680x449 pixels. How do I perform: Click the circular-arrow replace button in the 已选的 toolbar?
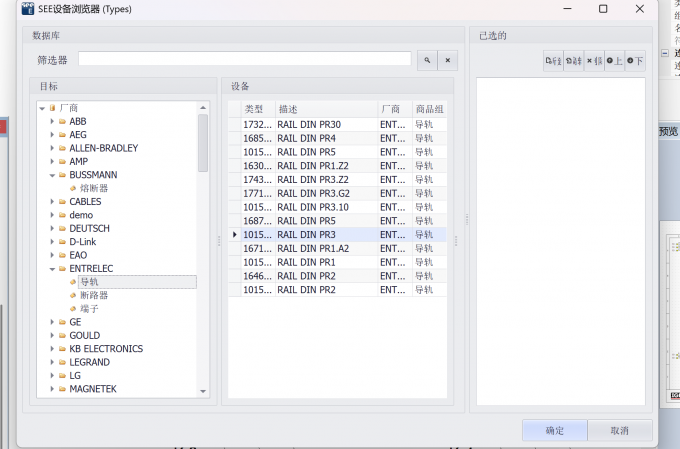pos(574,61)
